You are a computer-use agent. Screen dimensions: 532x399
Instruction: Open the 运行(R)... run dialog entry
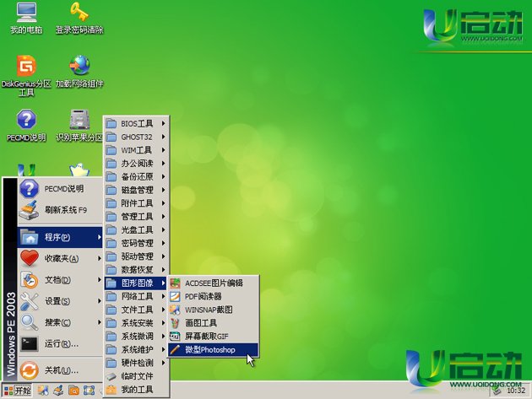(60, 343)
